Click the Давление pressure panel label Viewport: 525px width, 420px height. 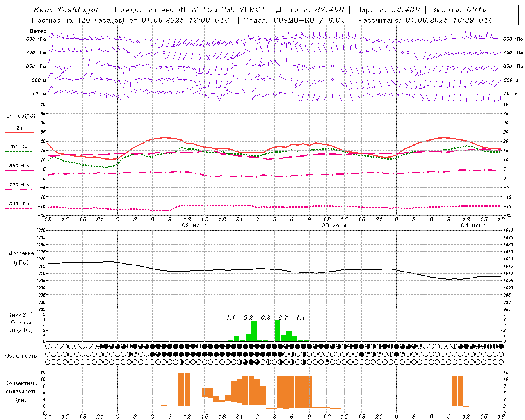coord(21,253)
